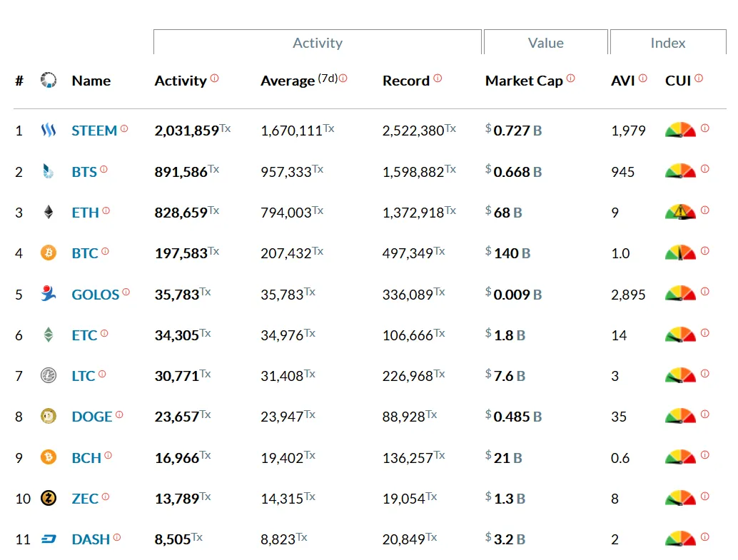Click info icon after BTS CUI gauge

coord(705,169)
